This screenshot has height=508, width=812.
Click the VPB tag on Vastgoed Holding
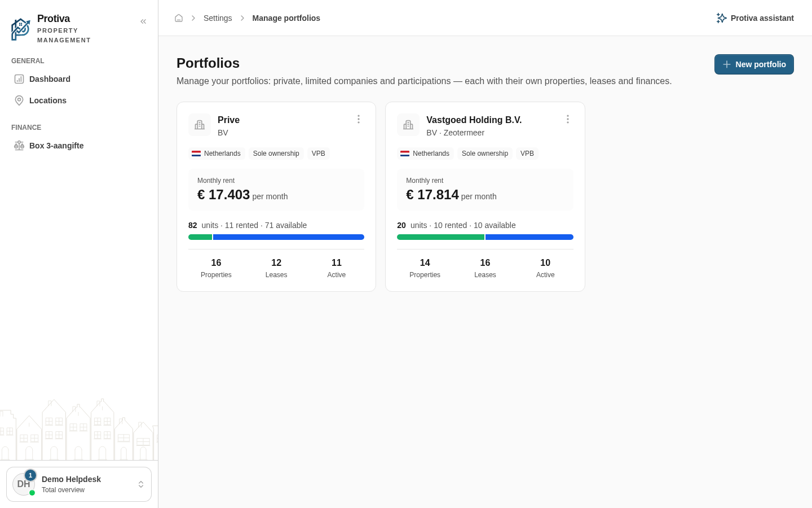tap(527, 154)
